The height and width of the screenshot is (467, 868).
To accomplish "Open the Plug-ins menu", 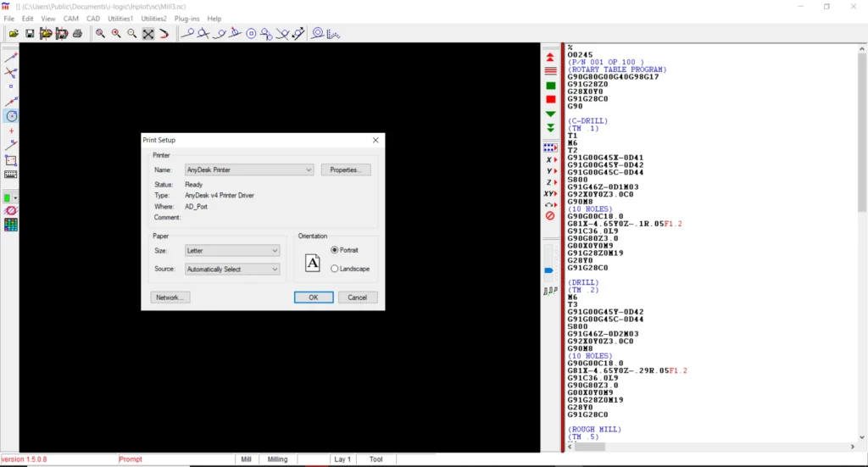I will [187, 19].
